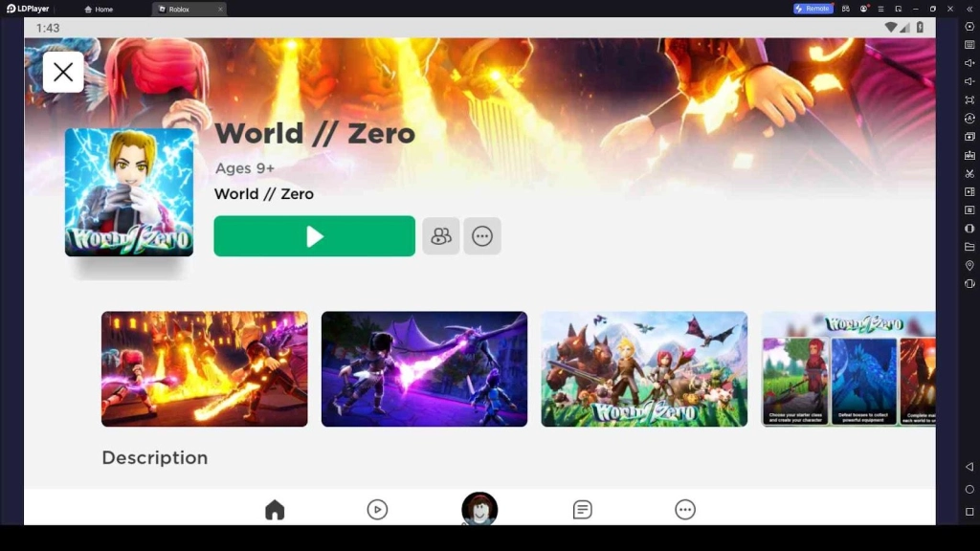The height and width of the screenshot is (551, 980).
Task: Switch to the LDPlayer Home tab
Action: [x=99, y=10]
